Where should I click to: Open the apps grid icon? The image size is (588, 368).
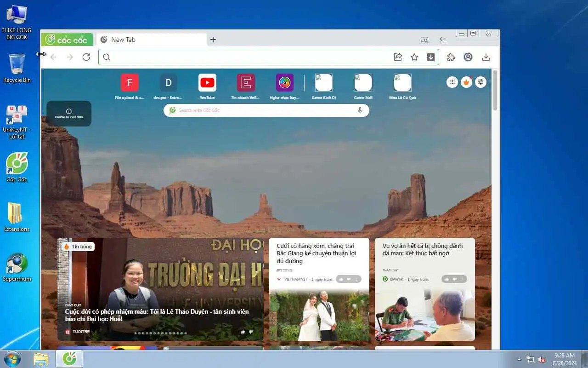[x=452, y=82]
